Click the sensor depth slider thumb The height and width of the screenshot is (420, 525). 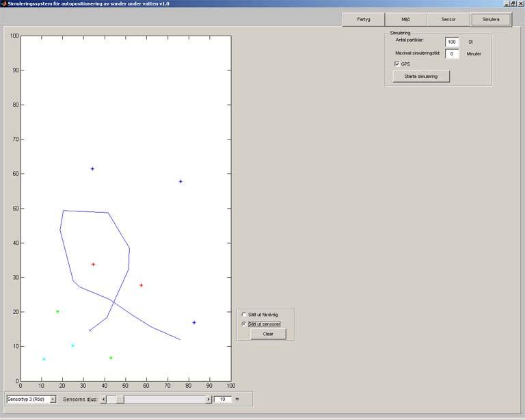pos(120,399)
